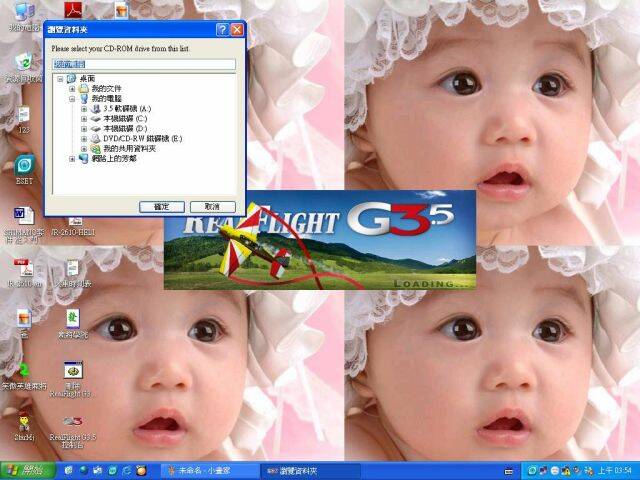The width and height of the screenshot is (640, 480).
Task: Click the 取消 (Cancel) button
Action: click(x=211, y=206)
